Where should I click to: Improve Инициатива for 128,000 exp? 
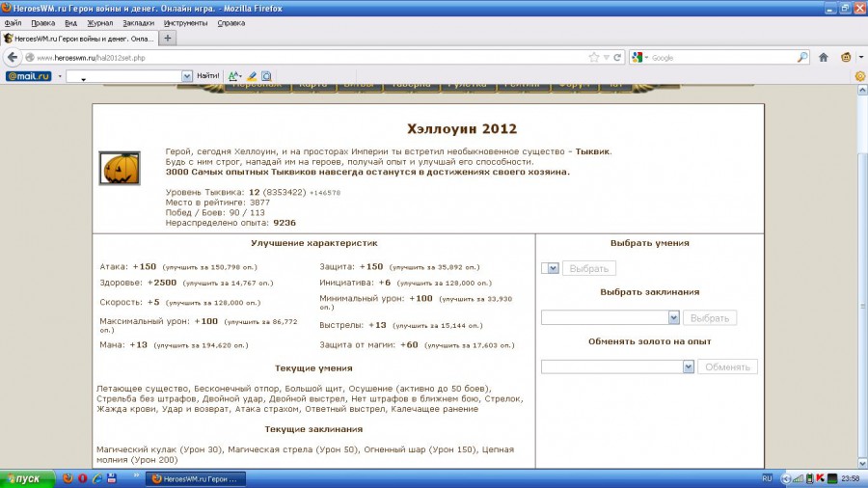click(x=444, y=284)
